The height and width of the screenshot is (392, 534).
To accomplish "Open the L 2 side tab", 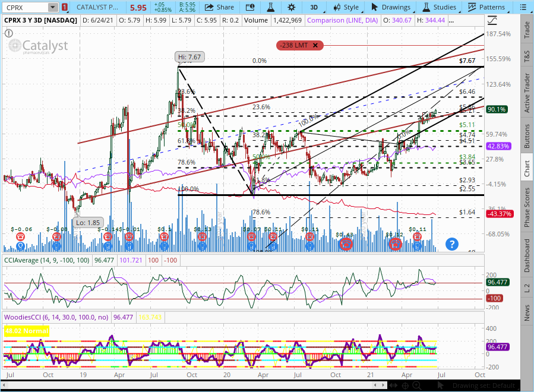I will 527,288.
